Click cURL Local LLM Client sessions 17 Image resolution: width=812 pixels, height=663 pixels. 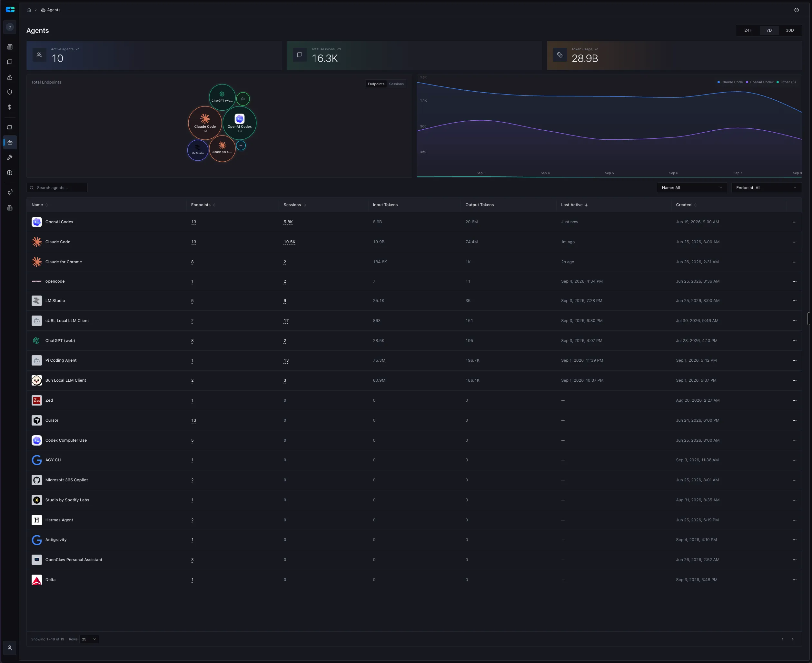click(286, 321)
